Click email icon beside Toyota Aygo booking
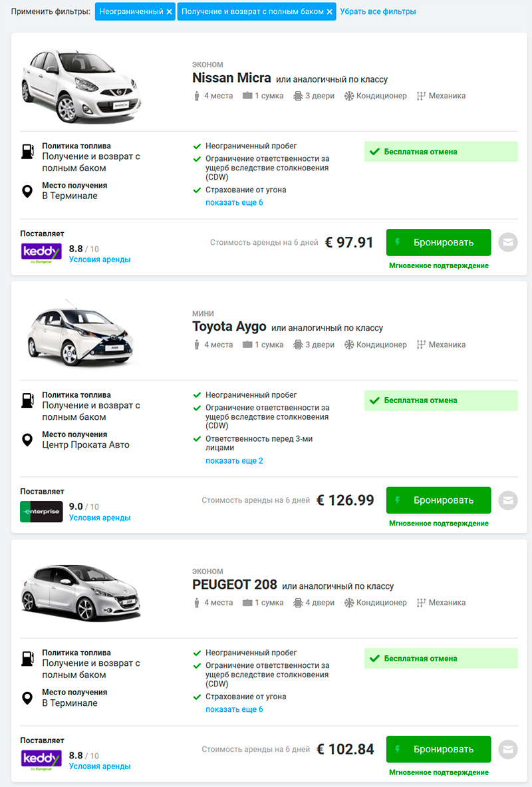This screenshot has width=532, height=787. (x=508, y=500)
